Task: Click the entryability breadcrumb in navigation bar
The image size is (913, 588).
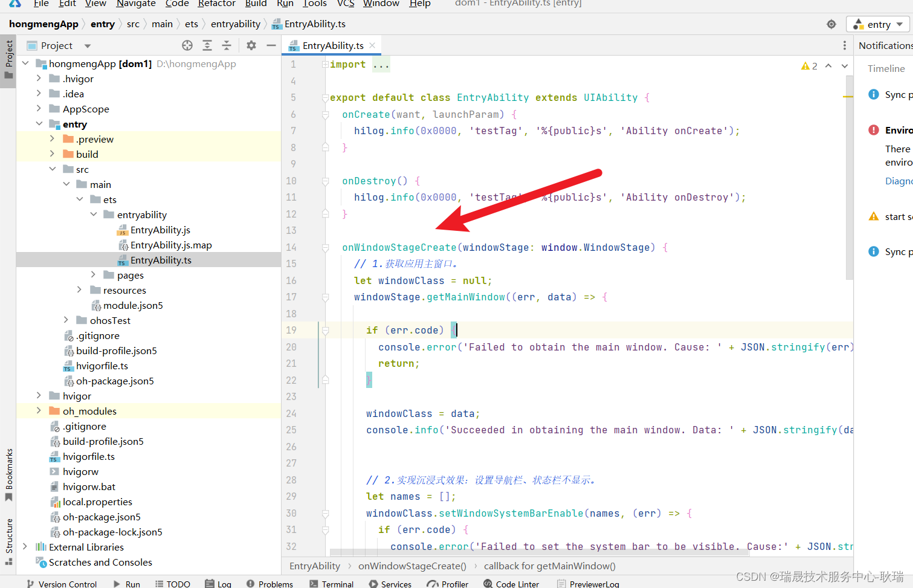Action: coord(236,24)
